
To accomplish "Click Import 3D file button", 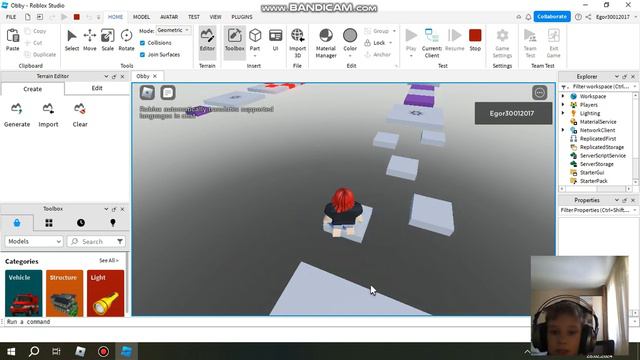I will click(298, 43).
